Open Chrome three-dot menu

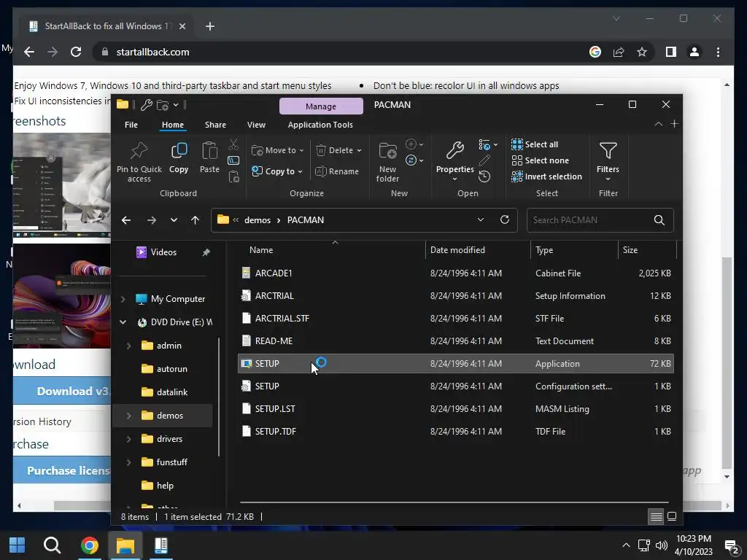pos(718,52)
